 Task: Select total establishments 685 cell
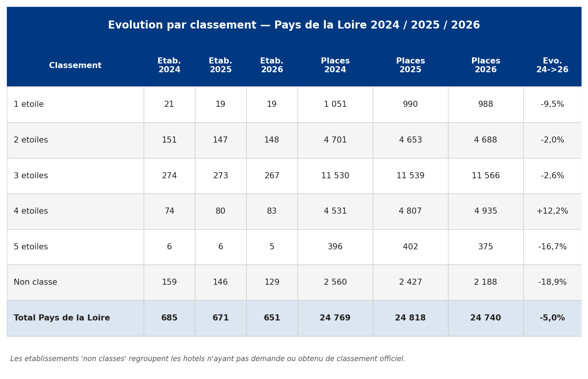pyautogui.click(x=169, y=318)
